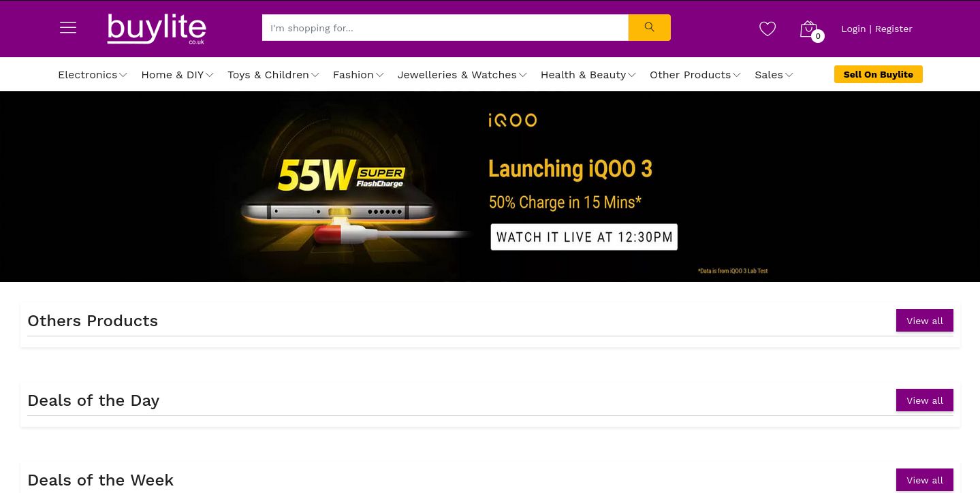View all Deals of the Week

(x=924, y=480)
